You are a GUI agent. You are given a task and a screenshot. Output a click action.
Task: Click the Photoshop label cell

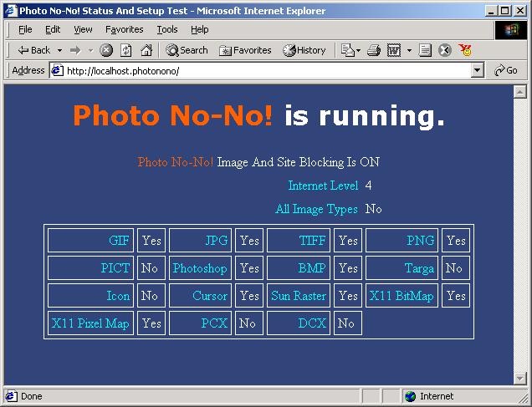pyautogui.click(x=200, y=268)
